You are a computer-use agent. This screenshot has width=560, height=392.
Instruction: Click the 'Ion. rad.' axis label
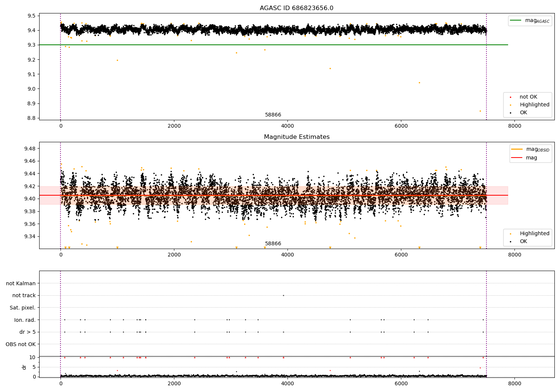tap(25, 320)
